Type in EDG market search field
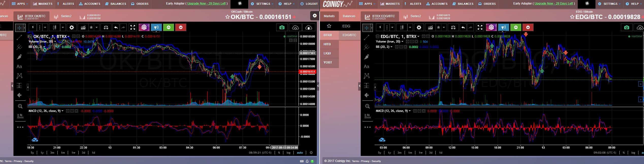644x164 pixels. [x=350, y=26]
